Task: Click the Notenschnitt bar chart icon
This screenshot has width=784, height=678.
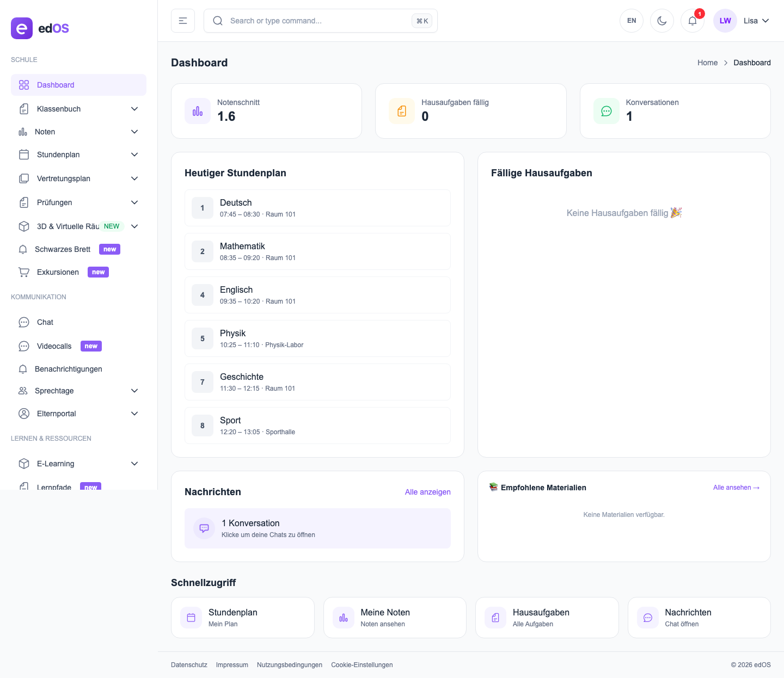Action: click(198, 111)
